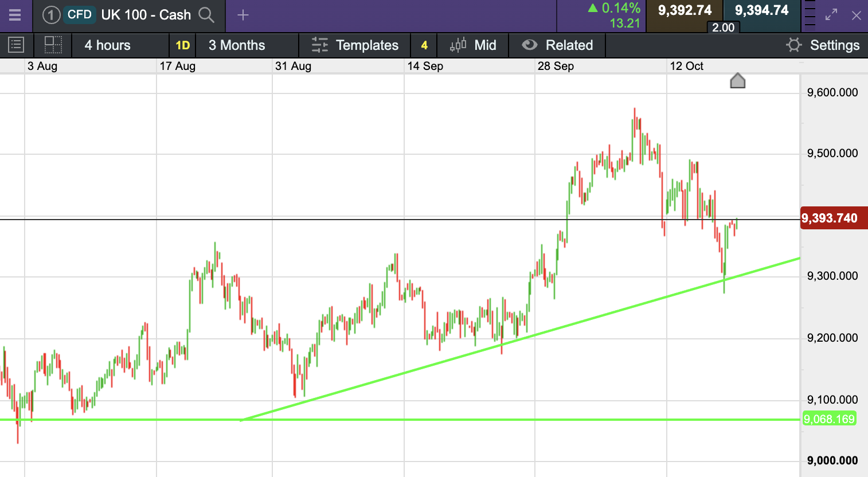Select the 1D quick range button
The image size is (868, 477).
[183, 45]
